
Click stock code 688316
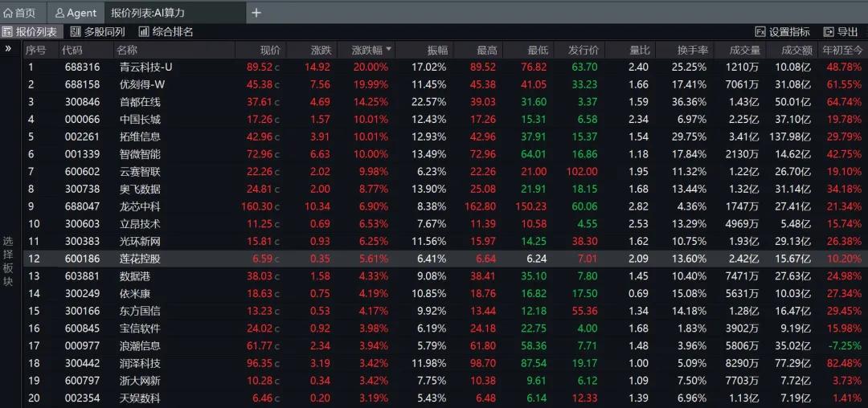[x=82, y=67]
